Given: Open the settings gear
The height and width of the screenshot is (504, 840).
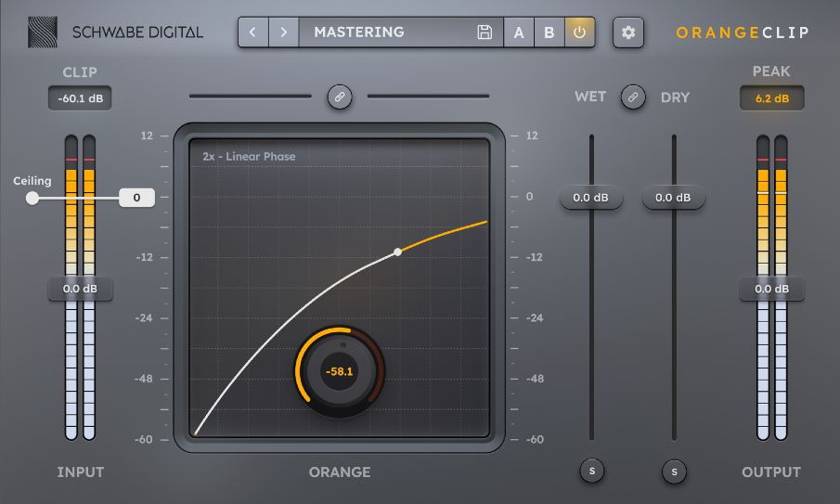Looking at the screenshot, I should [x=627, y=32].
